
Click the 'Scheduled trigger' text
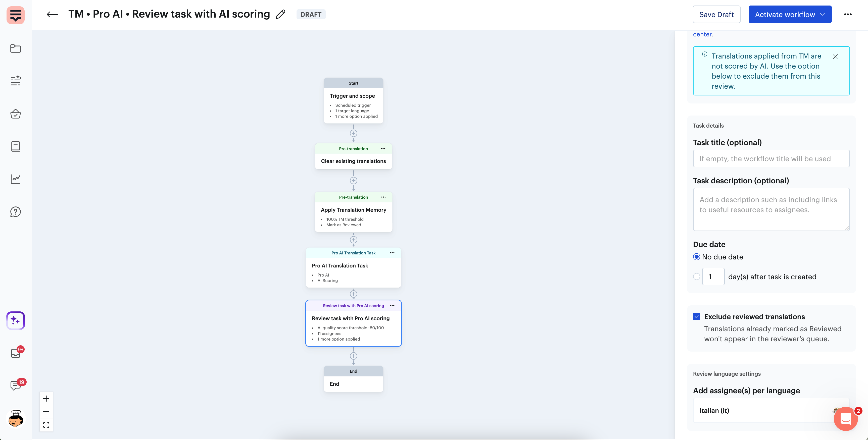pyautogui.click(x=353, y=105)
